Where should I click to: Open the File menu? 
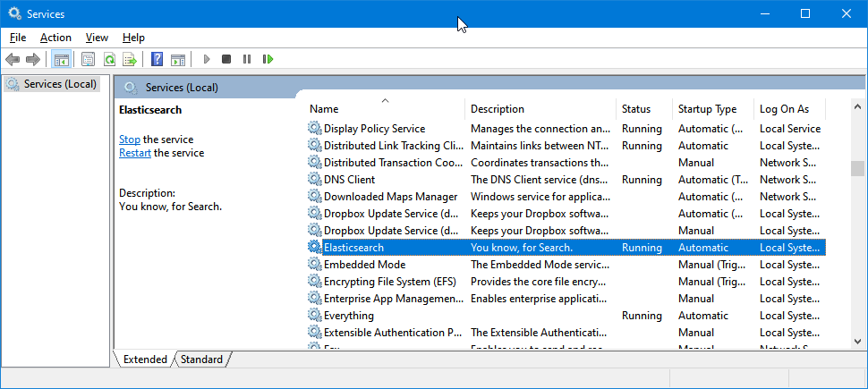18,38
